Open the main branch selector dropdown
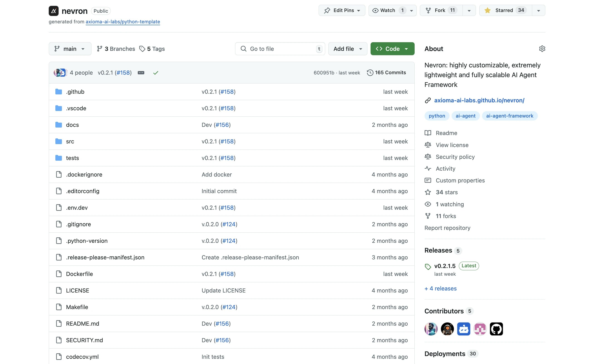Image resolution: width=610 pixels, height=364 pixels. pos(70,49)
